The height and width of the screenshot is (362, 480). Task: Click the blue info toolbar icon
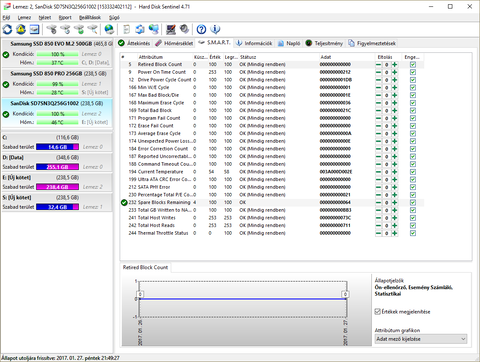coord(215,29)
